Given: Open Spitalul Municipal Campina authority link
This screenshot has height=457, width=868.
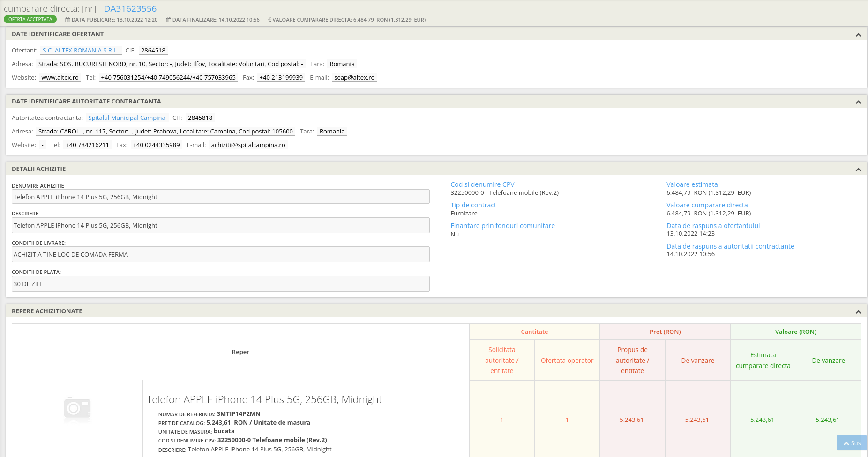Looking at the screenshot, I should (127, 118).
